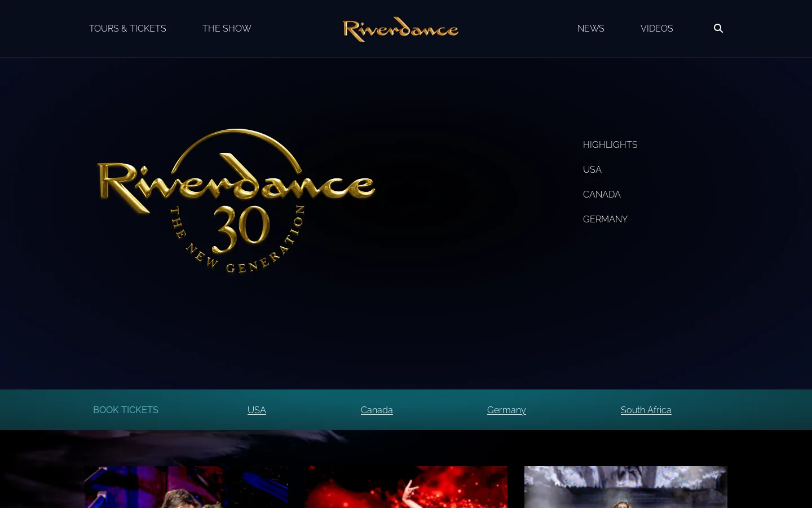812x508 pixels.
Task: Open the Tours & Tickets menu
Action: point(127,28)
